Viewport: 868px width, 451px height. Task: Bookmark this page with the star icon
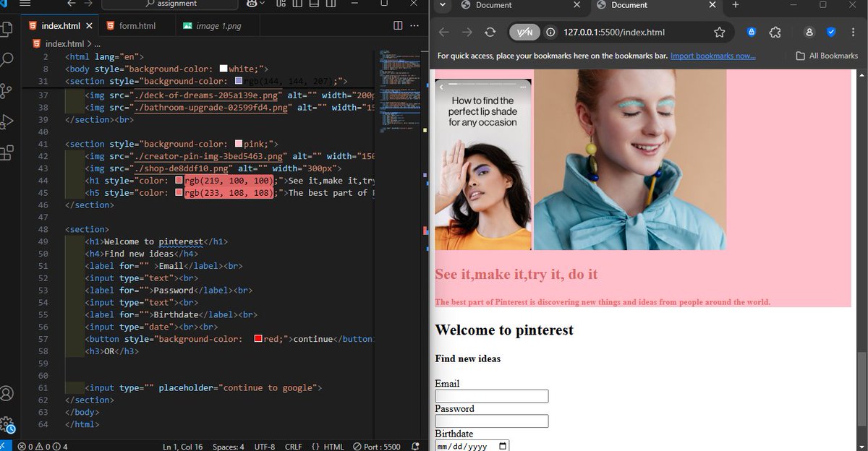click(x=719, y=32)
